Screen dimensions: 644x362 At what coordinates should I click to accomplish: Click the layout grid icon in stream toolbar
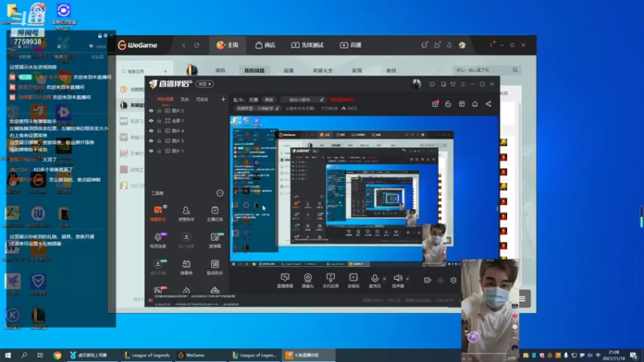[x=461, y=105]
